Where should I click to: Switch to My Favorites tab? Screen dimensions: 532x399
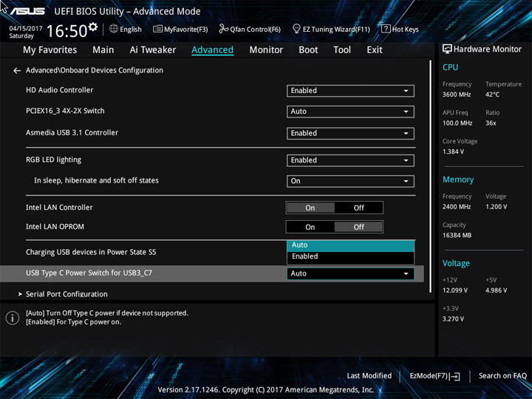pyautogui.click(x=50, y=50)
